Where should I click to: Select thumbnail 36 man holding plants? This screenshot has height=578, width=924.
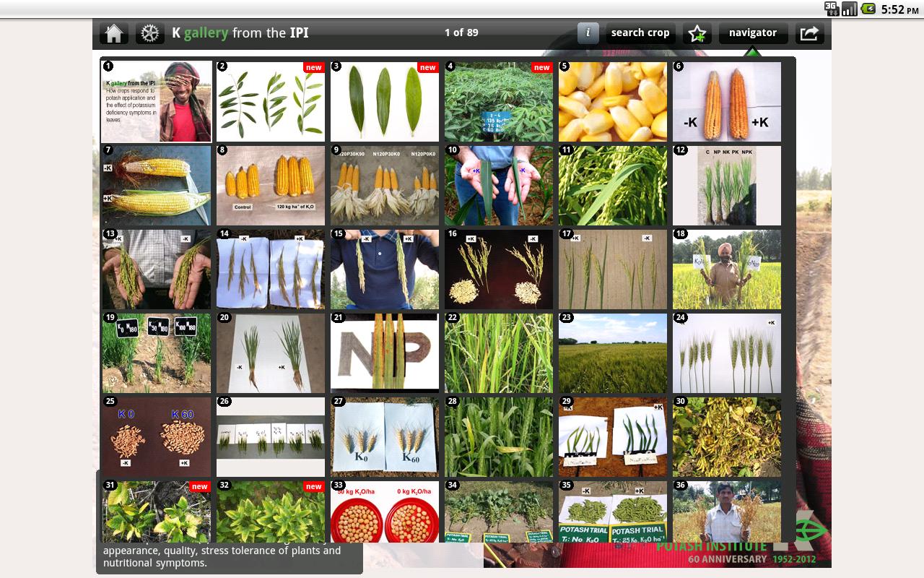click(727, 512)
